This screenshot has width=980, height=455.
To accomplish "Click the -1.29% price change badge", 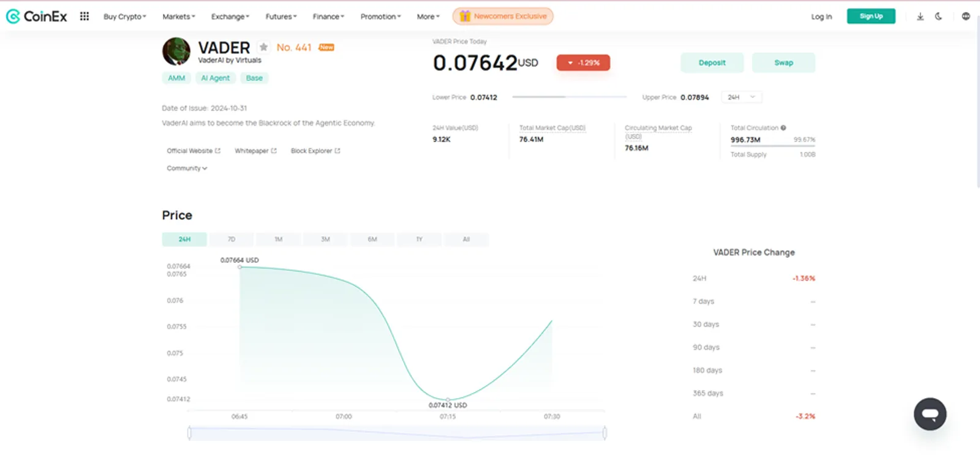I will pos(583,62).
